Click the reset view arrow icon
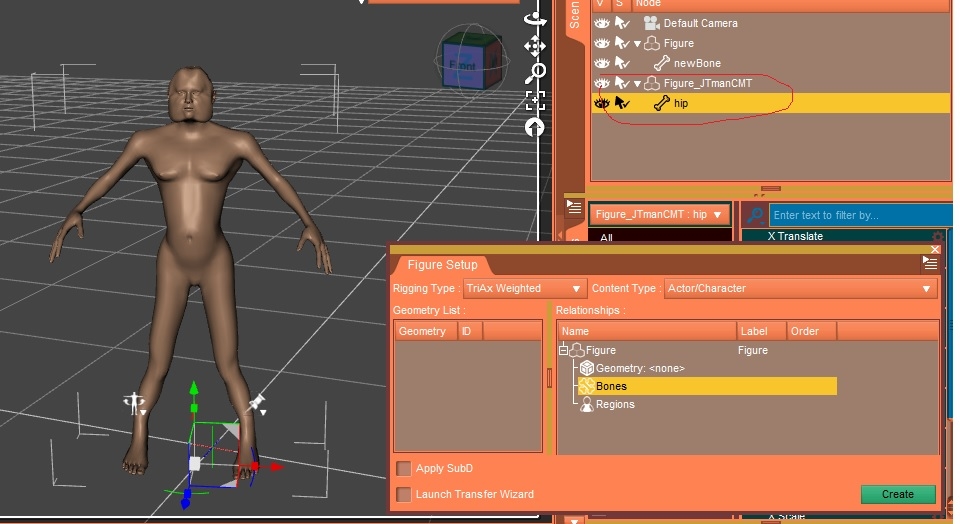The width and height of the screenshot is (960, 524). pyautogui.click(x=535, y=127)
